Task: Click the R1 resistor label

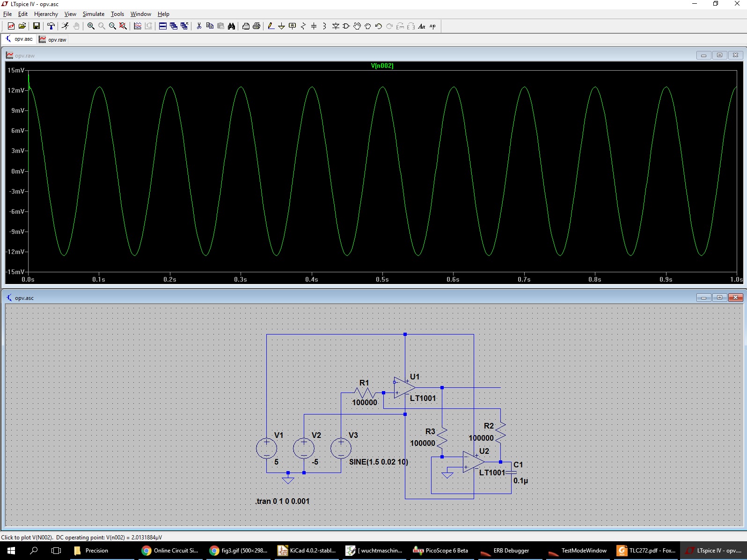Action: coord(364,383)
